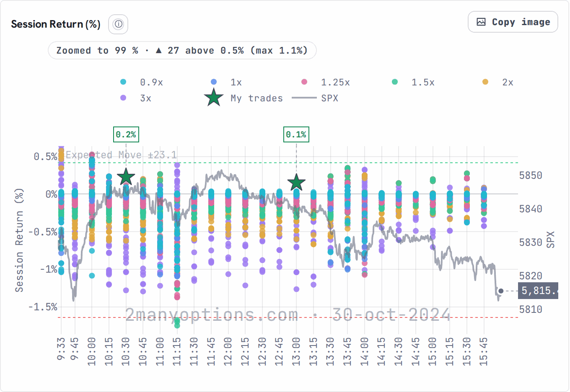The width and height of the screenshot is (570, 392).
Task: Toggle the 3x legend series
Action: point(136,98)
